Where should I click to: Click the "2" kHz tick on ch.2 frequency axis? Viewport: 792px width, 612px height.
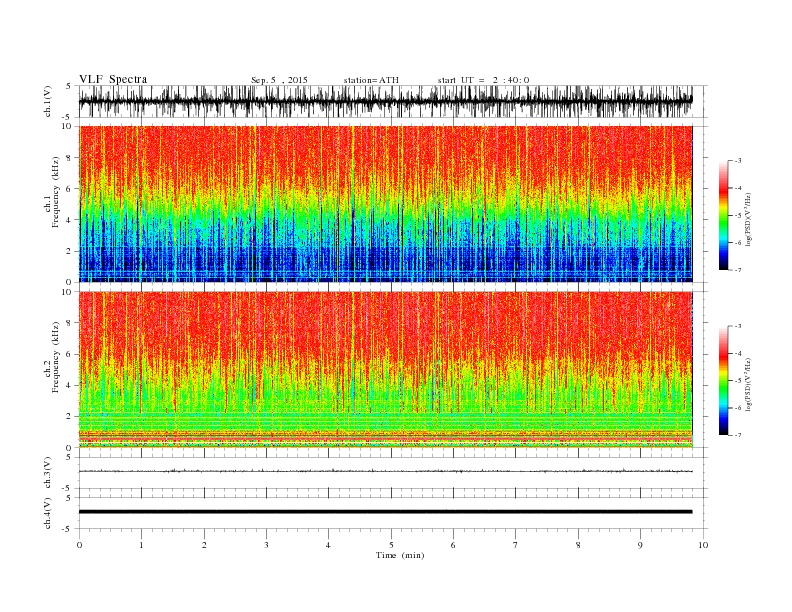pyautogui.click(x=69, y=417)
